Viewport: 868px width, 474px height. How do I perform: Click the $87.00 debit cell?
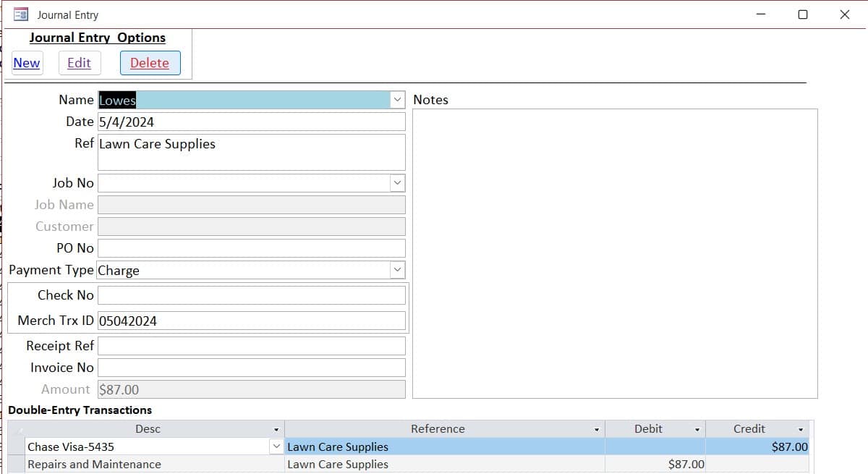coord(655,465)
